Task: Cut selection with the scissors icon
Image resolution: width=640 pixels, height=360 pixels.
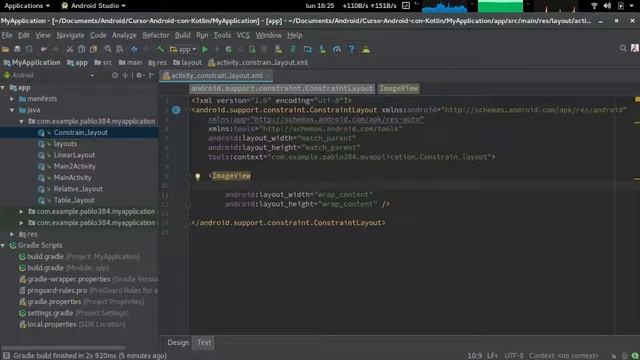Action: pyautogui.click(x=70, y=49)
